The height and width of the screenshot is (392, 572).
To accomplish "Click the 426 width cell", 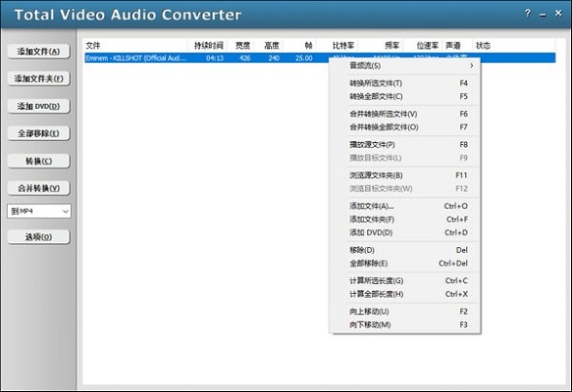I will tap(244, 58).
